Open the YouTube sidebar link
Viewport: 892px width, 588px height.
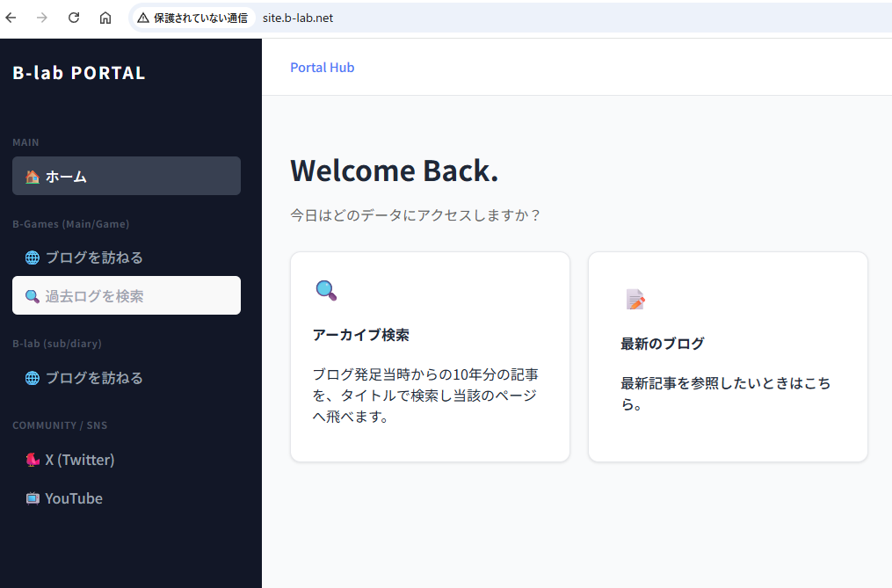[x=74, y=498]
